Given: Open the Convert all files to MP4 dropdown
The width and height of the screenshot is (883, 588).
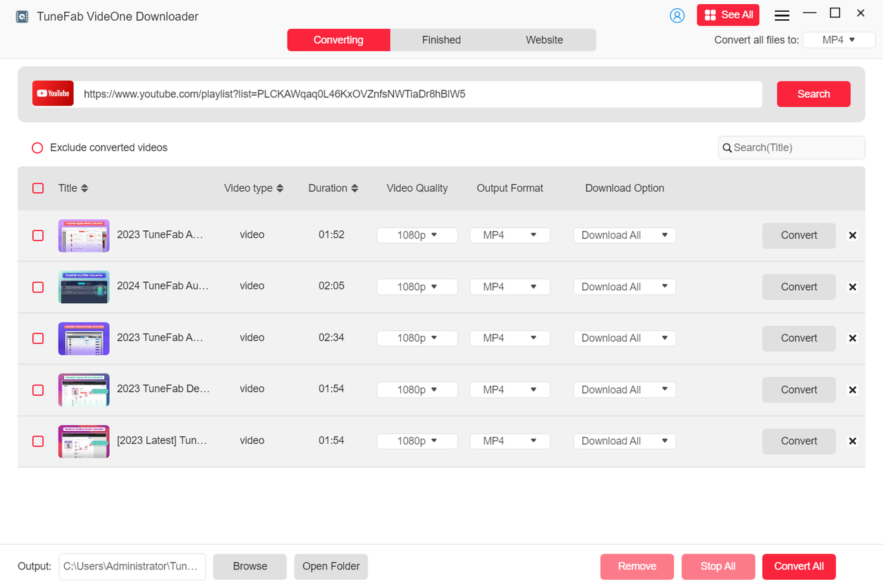Looking at the screenshot, I should (839, 40).
